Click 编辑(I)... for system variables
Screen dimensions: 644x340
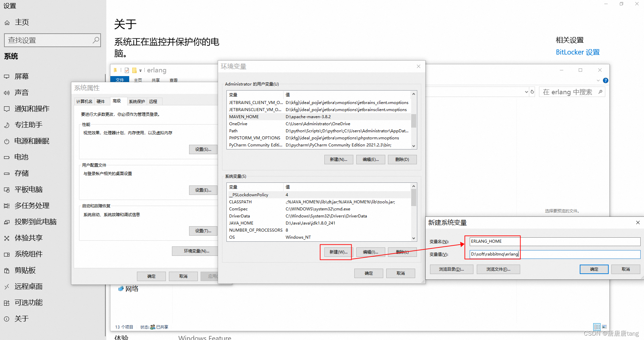coord(370,252)
